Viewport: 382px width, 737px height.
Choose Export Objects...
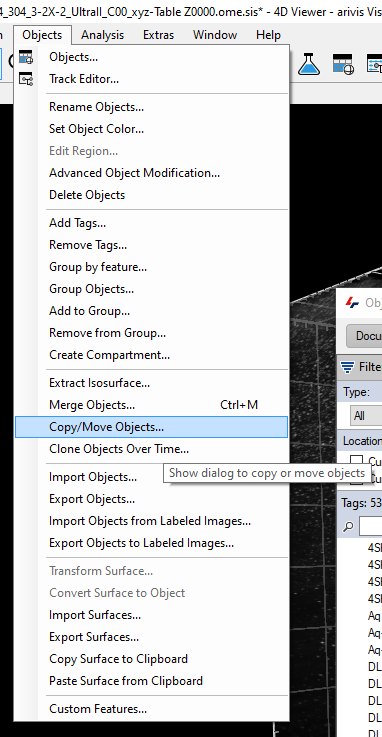click(151, 499)
